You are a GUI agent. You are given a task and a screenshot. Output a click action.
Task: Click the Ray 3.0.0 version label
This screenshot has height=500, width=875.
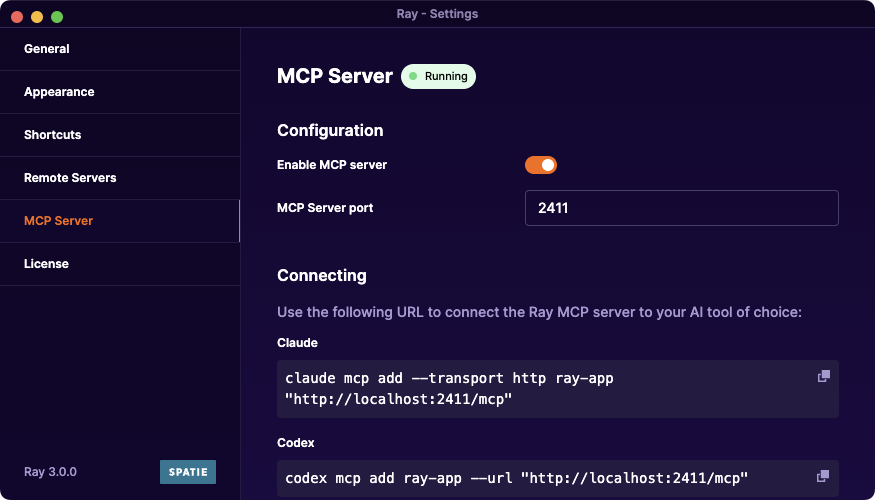click(50, 472)
